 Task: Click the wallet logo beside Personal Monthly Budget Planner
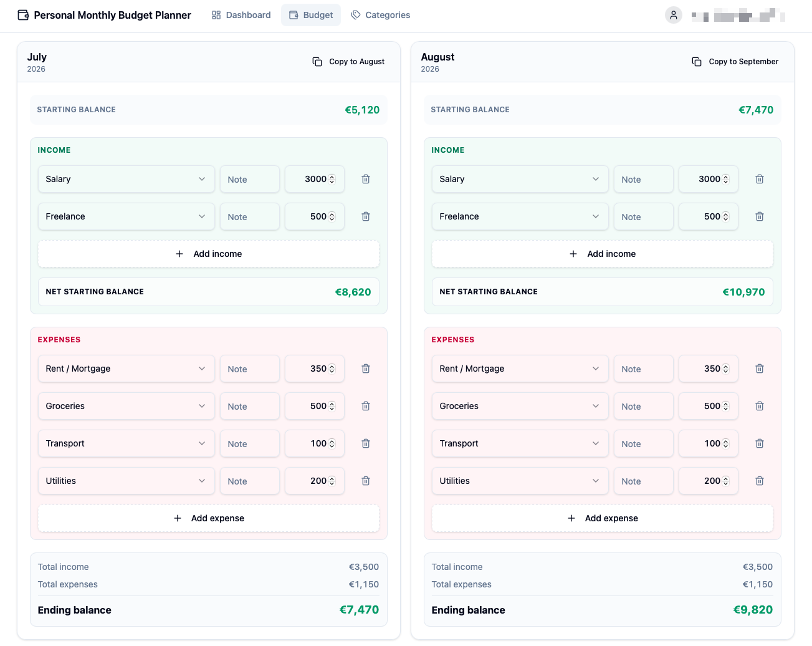(23, 15)
